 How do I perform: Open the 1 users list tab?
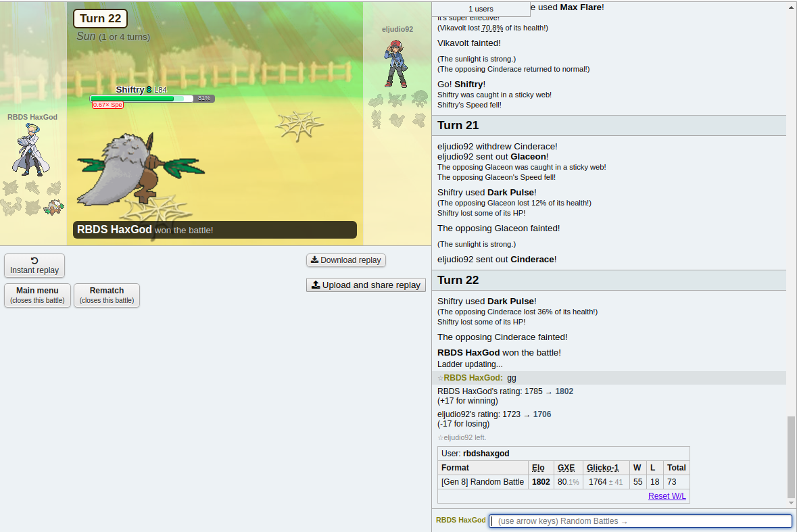click(481, 9)
